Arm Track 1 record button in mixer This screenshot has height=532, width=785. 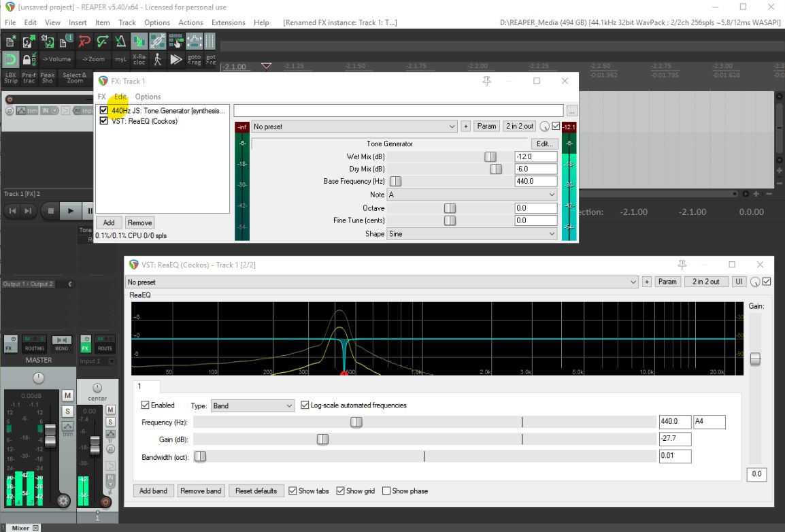[105, 502]
